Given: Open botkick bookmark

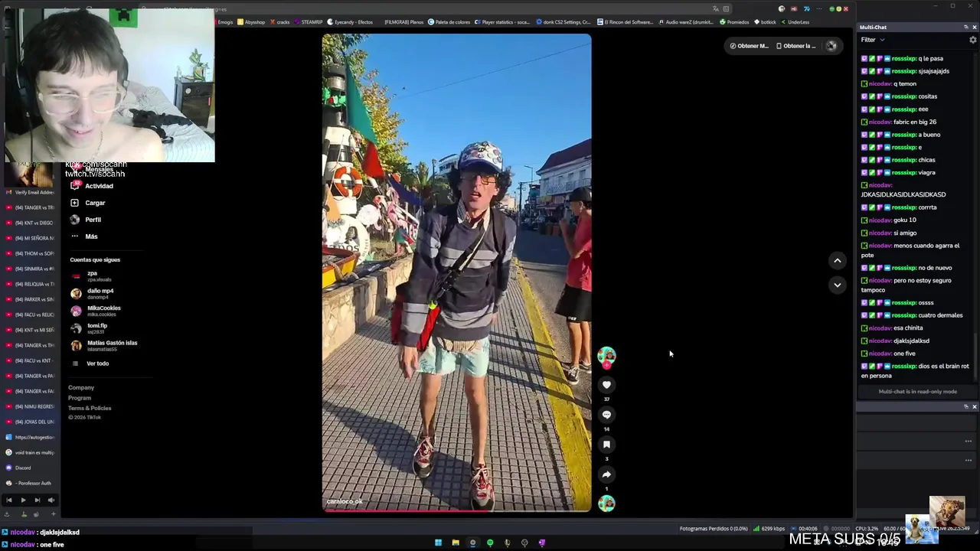Looking at the screenshot, I should (x=765, y=22).
